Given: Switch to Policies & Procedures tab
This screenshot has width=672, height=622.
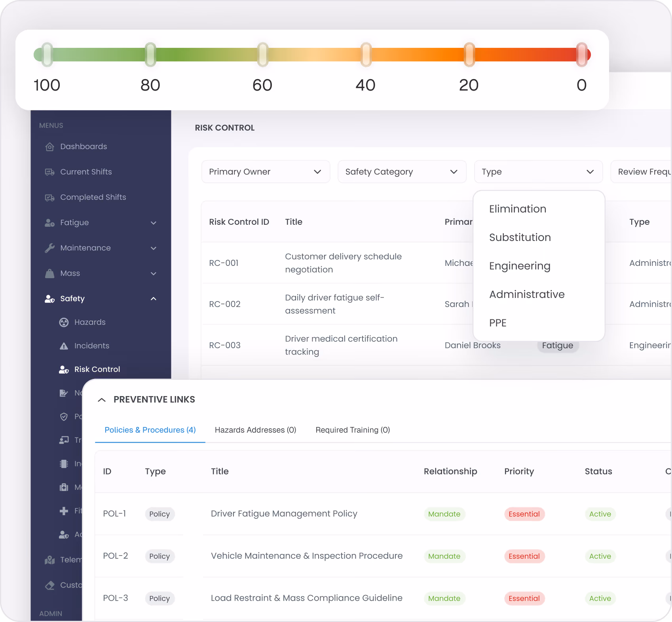Looking at the screenshot, I should [x=150, y=430].
